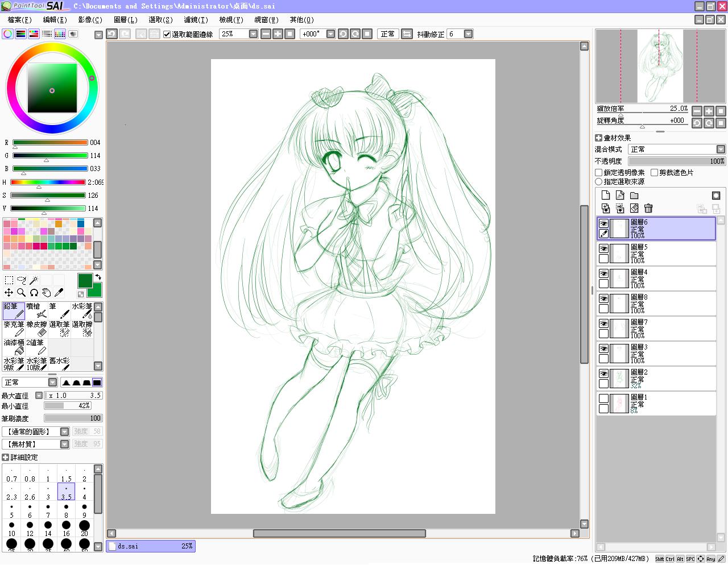Select the flat brush edge shape
Viewport: 728px width, 565px height.
(97, 383)
